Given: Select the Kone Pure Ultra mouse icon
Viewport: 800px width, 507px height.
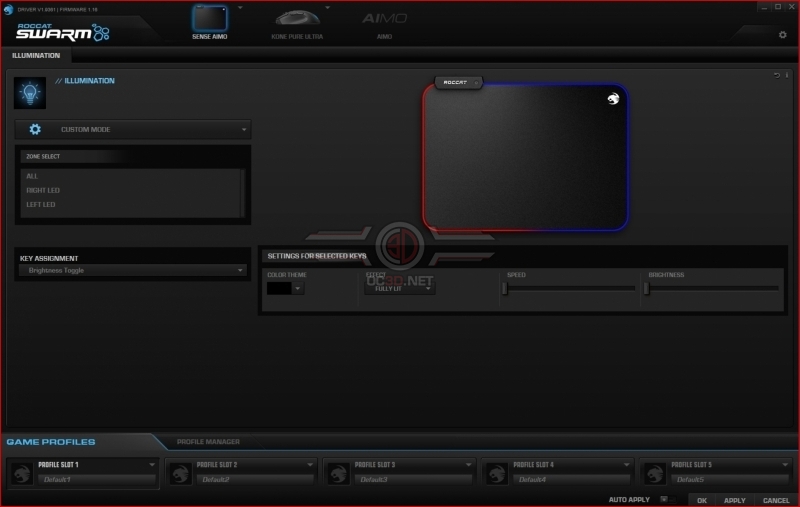Looking at the screenshot, I should pyautogui.click(x=297, y=18).
